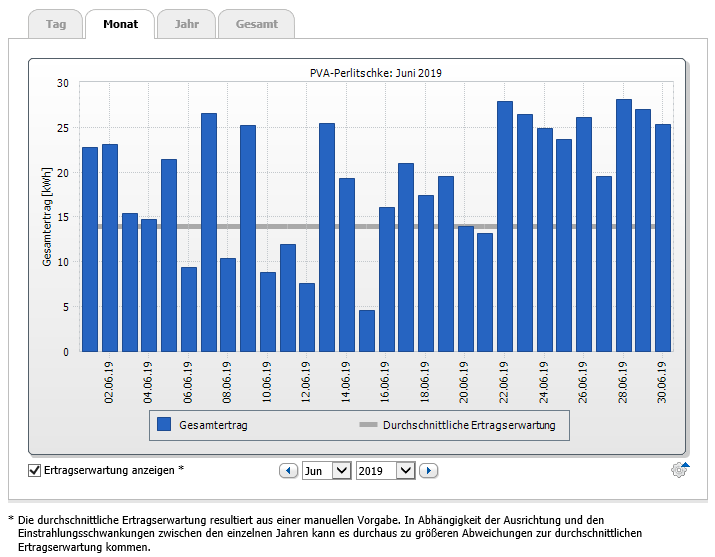Click the bar for 04.06.19

pos(149,285)
